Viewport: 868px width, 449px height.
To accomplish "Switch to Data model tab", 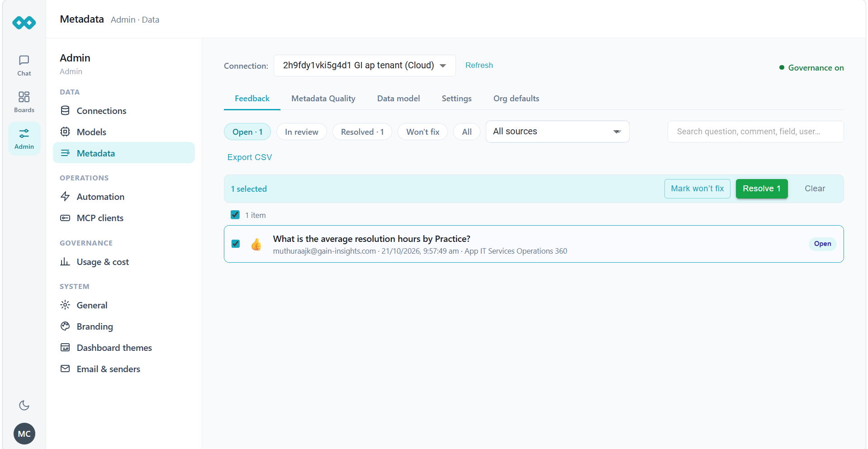I will coord(398,99).
